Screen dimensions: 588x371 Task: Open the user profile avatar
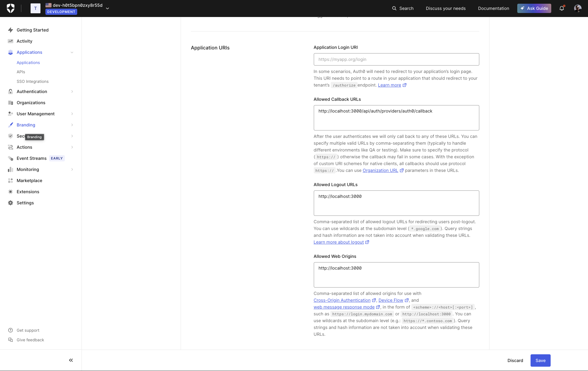[578, 8]
